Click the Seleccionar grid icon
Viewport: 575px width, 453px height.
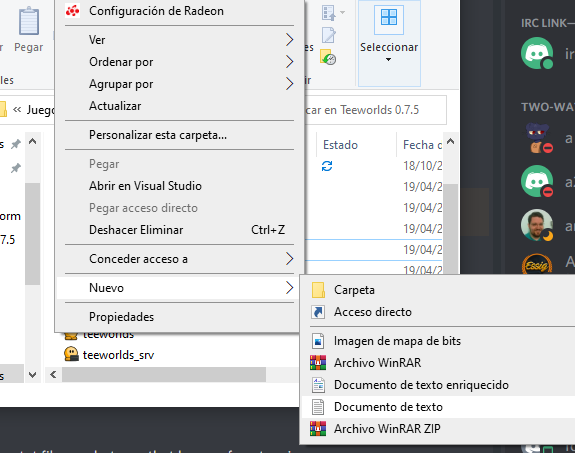tap(389, 18)
